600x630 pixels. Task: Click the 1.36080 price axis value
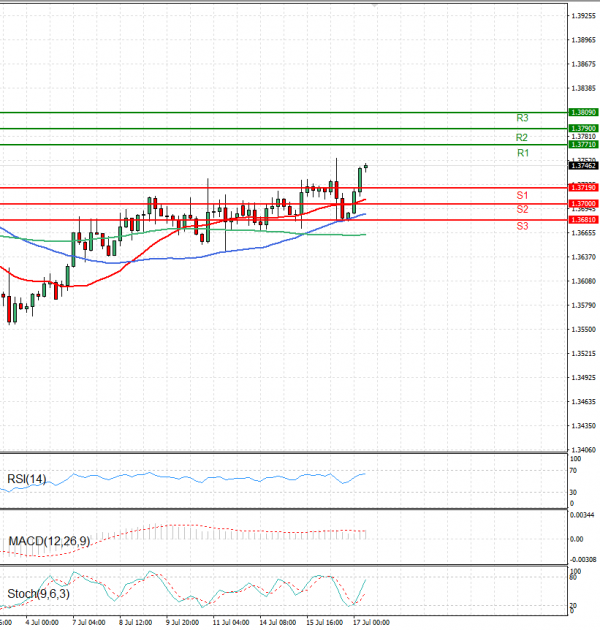tap(584, 281)
